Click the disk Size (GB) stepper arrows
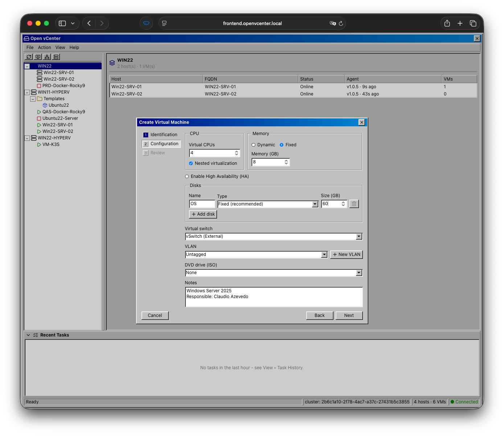 click(343, 204)
